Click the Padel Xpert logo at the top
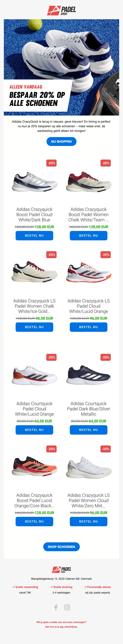Screen dimensions: 123x644 pos(61,11)
